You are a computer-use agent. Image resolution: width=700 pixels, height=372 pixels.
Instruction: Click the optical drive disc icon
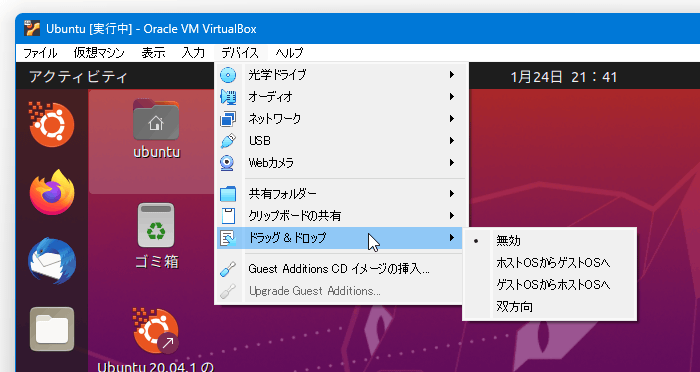pyautogui.click(x=228, y=75)
